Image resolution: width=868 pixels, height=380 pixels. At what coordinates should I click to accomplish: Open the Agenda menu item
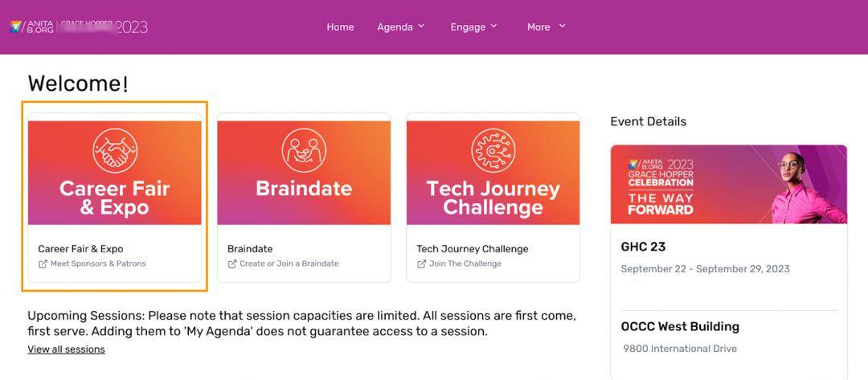[x=395, y=27]
